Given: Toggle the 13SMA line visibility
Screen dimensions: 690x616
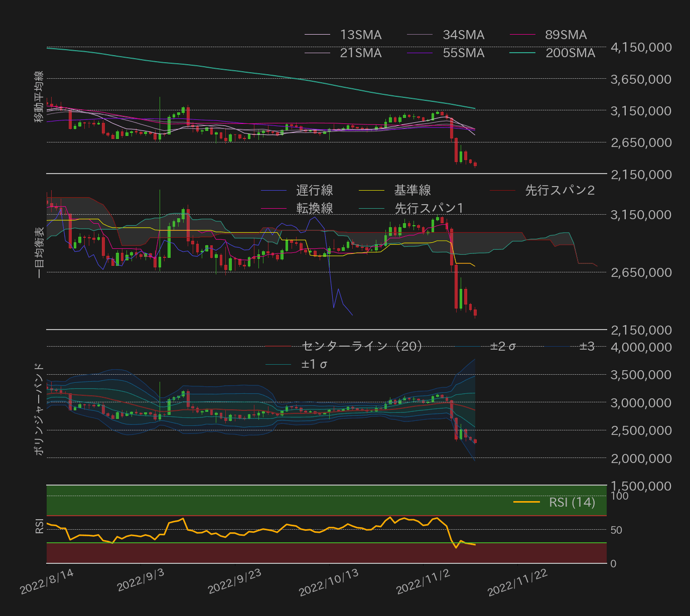Looking at the screenshot, I should [x=316, y=35].
